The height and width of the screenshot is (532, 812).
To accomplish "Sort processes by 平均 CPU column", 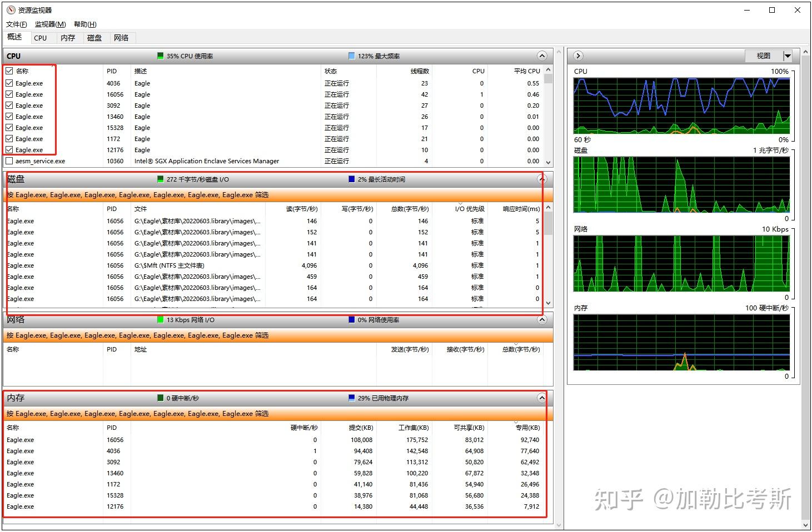I will (x=526, y=71).
